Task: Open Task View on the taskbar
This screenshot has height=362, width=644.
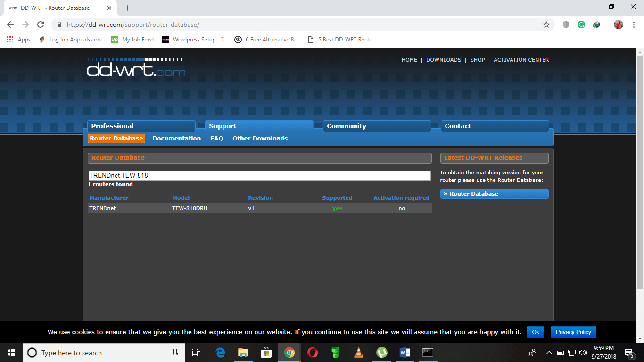Action: click(196, 353)
